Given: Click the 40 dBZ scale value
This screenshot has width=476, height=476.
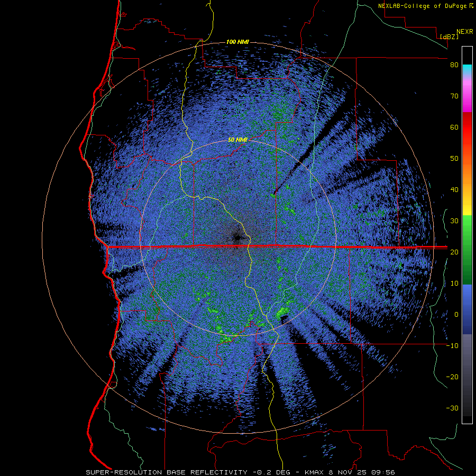Looking at the screenshot, I should (454, 190).
